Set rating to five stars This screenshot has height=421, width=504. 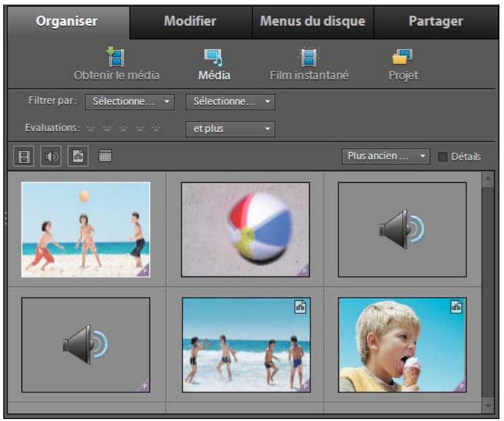pos(156,129)
